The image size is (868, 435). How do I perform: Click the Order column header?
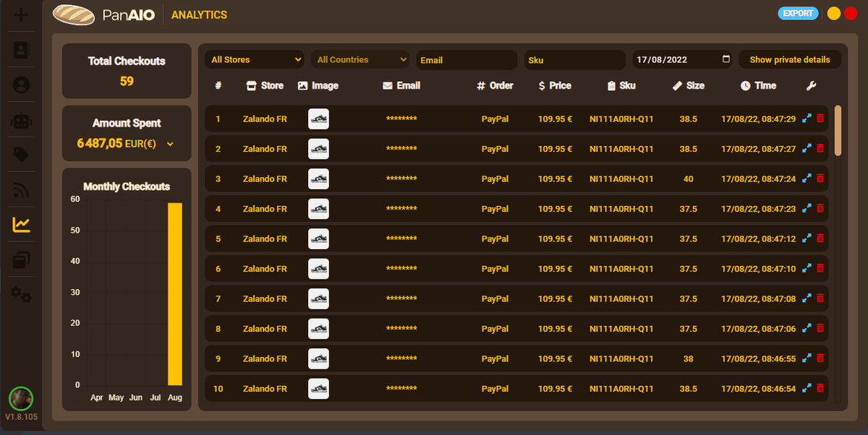[495, 85]
